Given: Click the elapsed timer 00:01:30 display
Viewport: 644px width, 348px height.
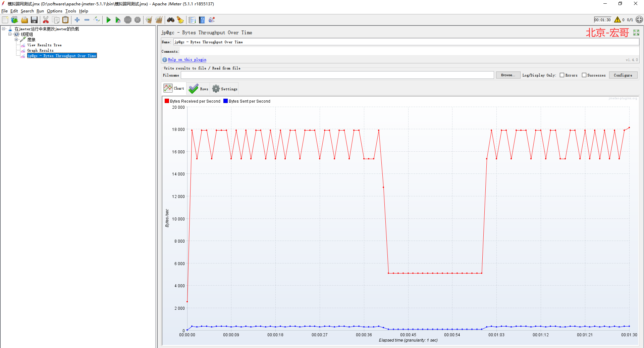Looking at the screenshot, I should [x=602, y=20].
